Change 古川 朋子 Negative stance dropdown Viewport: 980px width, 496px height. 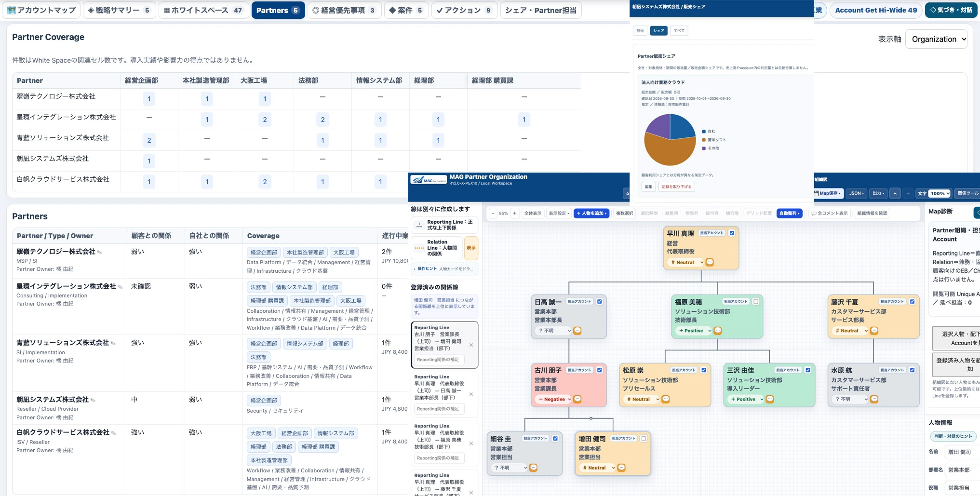[x=554, y=399]
